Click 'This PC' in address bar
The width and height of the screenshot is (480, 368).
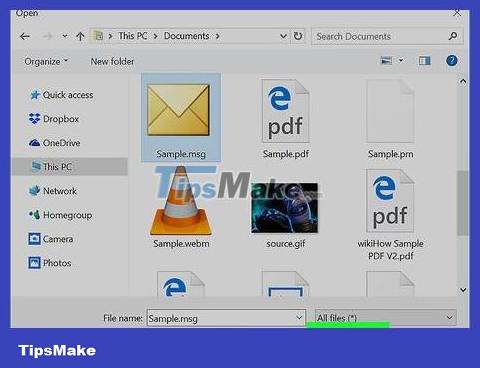coord(133,36)
